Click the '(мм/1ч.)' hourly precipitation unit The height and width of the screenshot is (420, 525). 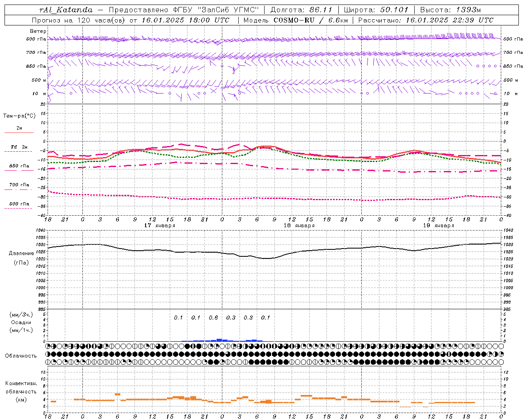click(x=21, y=330)
